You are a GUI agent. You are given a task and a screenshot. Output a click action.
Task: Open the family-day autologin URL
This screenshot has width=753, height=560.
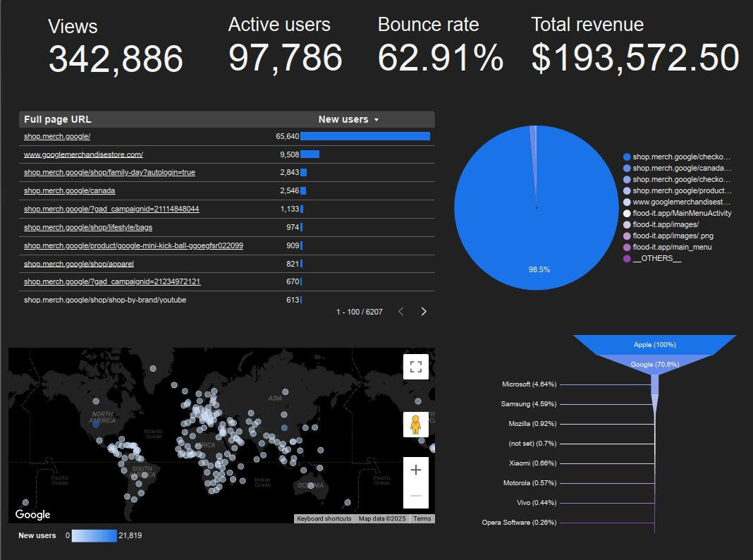point(109,172)
